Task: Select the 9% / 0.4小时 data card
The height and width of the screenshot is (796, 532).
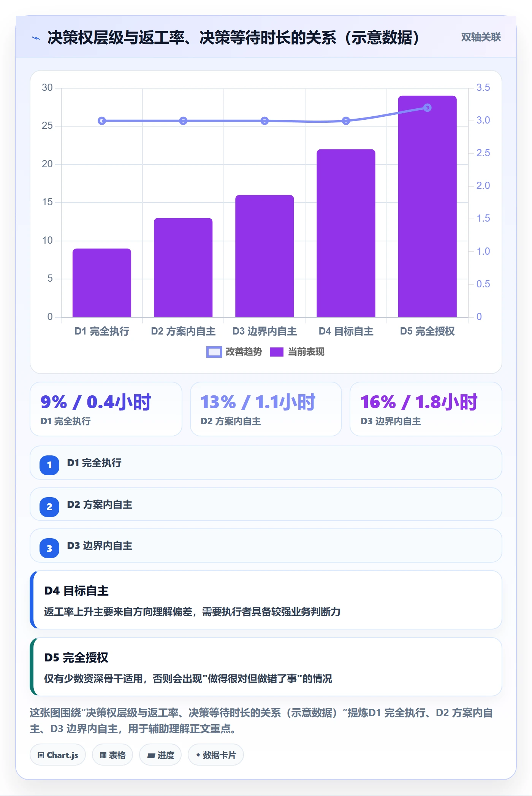Action: pyautogui.click(x=106, y=409)
